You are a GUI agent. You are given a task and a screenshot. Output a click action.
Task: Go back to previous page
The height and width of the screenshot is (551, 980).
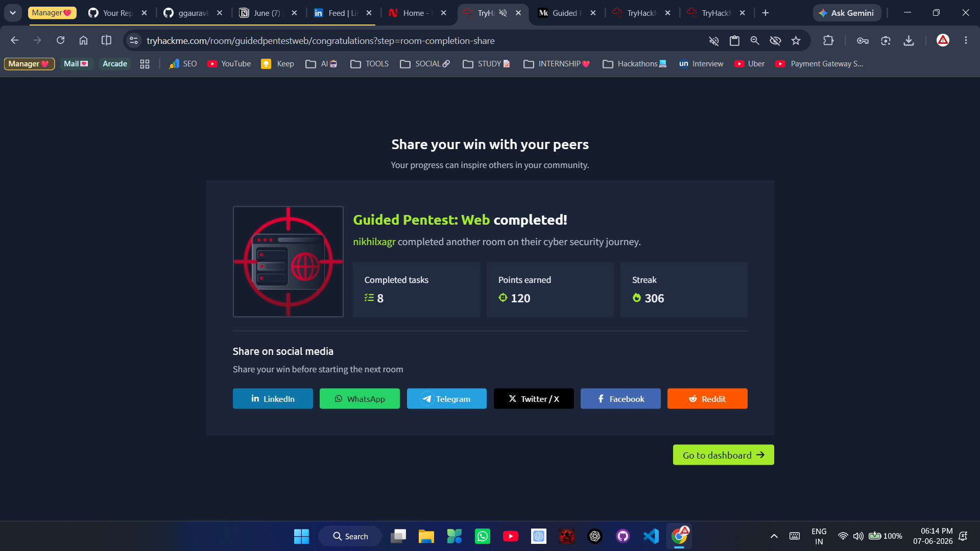tap(14, 40)
